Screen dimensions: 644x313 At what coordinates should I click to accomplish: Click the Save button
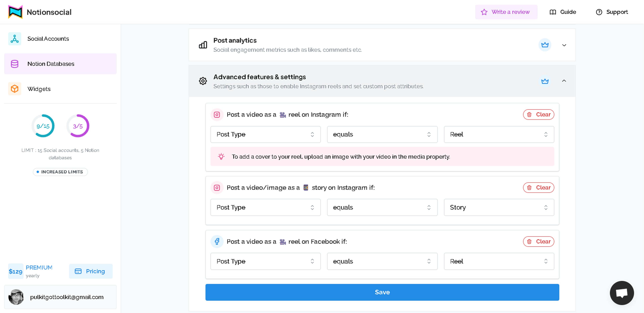click(x=382, y=292)
